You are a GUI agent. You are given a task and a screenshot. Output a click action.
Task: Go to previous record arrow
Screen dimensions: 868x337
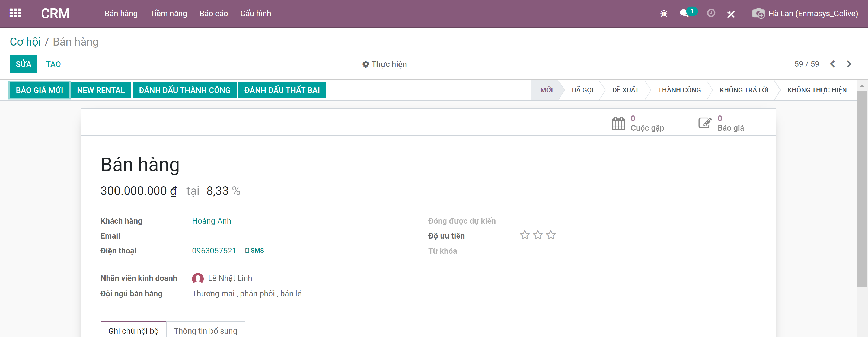pyautogui.click(x=832, y=64)
